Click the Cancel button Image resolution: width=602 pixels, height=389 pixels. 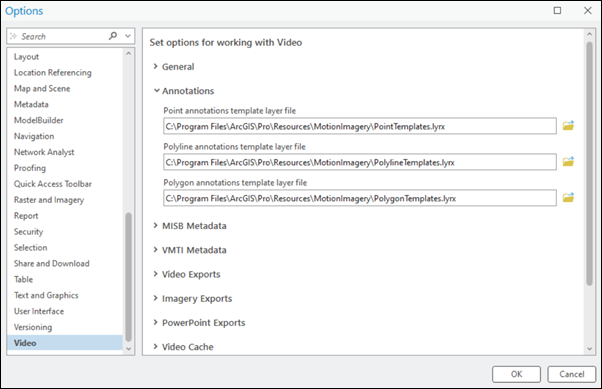tap(572, 374)
